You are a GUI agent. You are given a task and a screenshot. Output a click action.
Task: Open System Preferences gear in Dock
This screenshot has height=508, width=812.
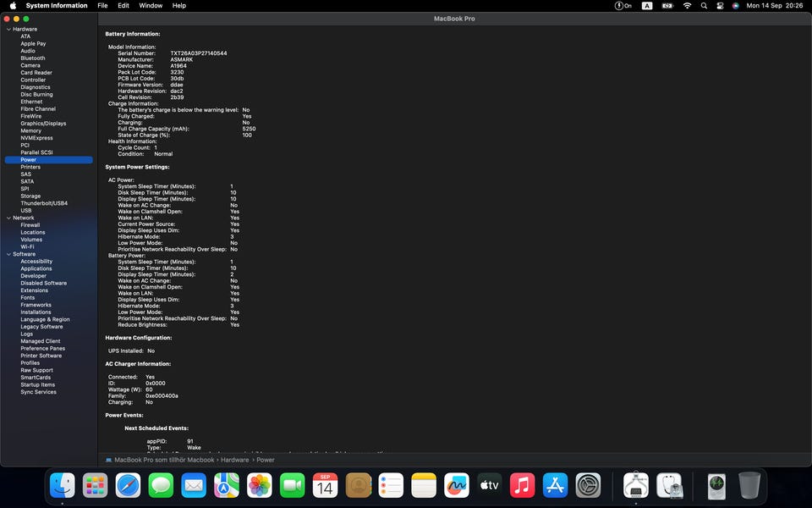coord(589,486)
